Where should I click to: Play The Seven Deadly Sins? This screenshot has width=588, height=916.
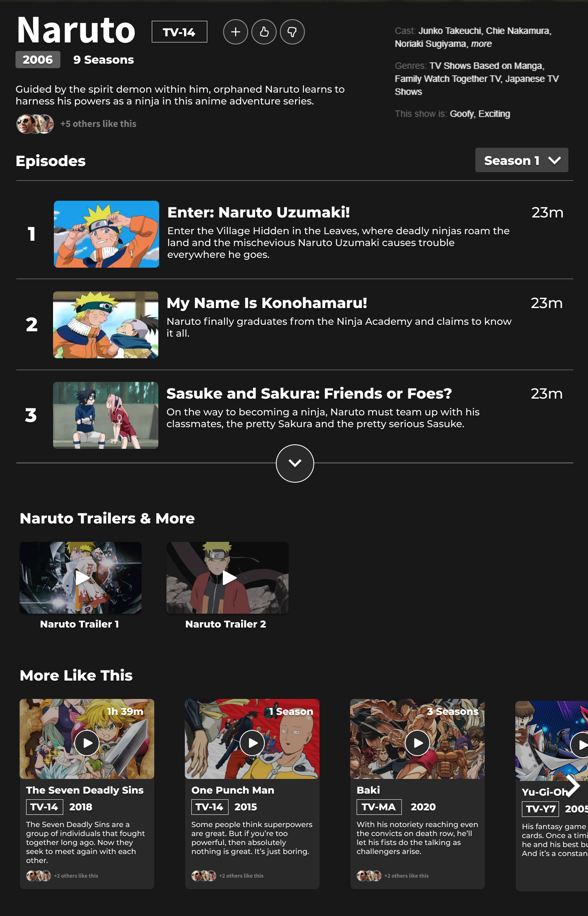(87, 743)
